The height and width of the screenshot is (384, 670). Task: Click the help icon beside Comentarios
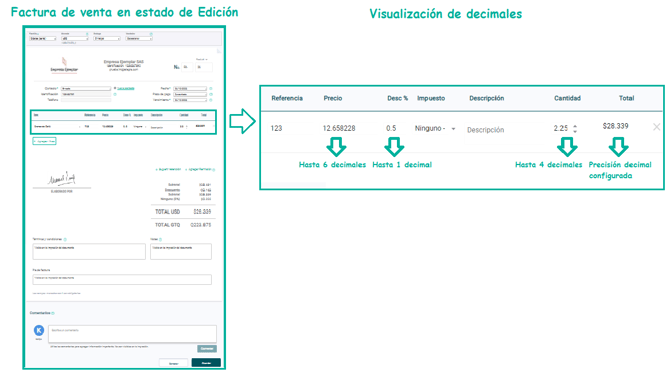click(x=53, y=313)
